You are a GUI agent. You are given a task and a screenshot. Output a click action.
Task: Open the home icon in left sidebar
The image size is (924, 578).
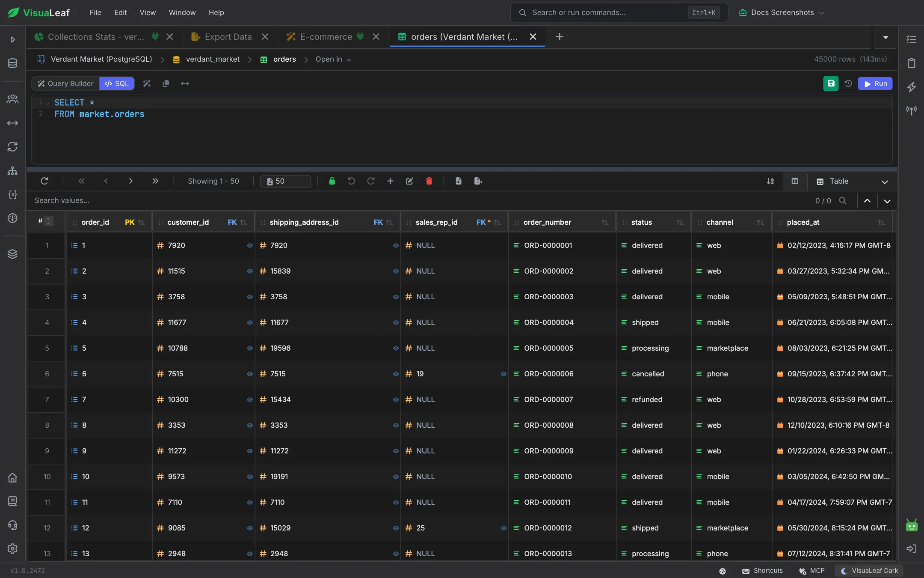tap(12, 477)
